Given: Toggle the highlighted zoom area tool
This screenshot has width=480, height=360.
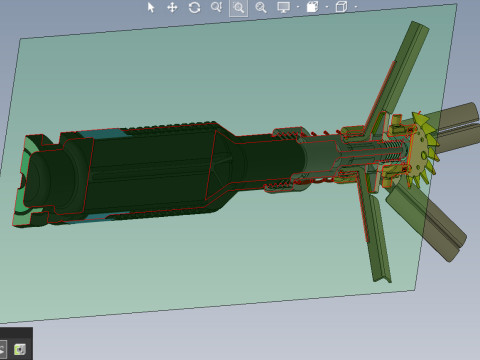Looking at the screenshot, I should (x=239, y=8).
